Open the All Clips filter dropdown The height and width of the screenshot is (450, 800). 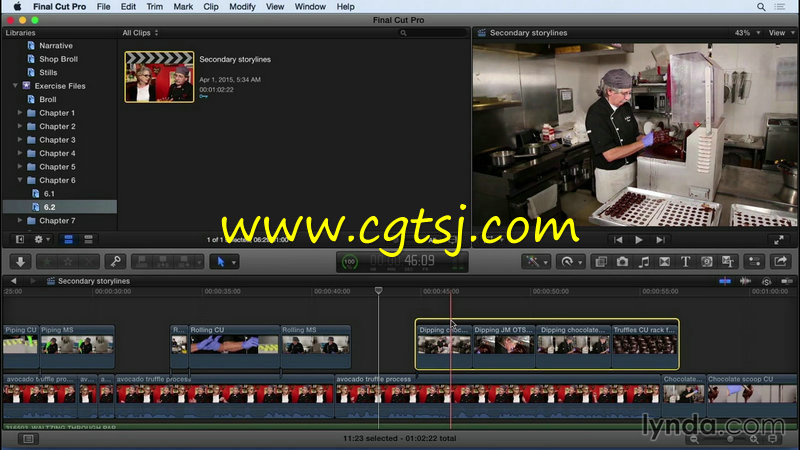140,33
